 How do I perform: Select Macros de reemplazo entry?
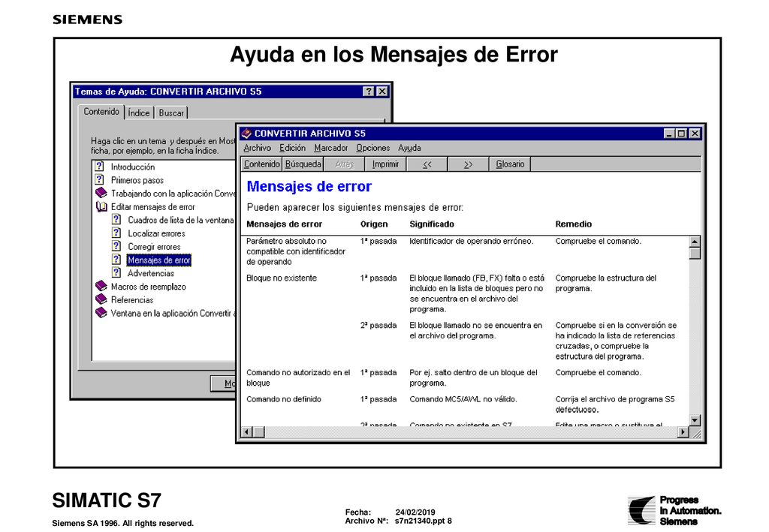tap(148, 287)
